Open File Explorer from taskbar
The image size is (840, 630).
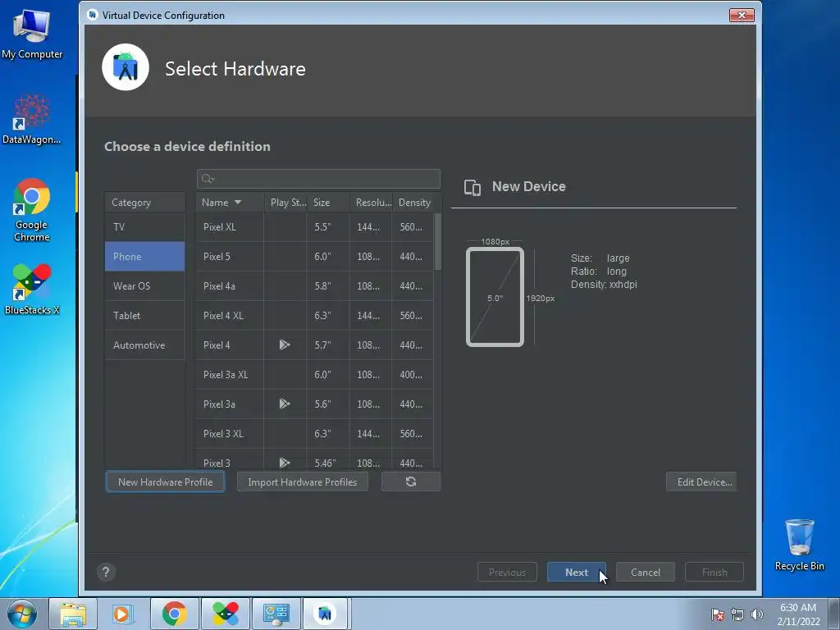point(73,614)
